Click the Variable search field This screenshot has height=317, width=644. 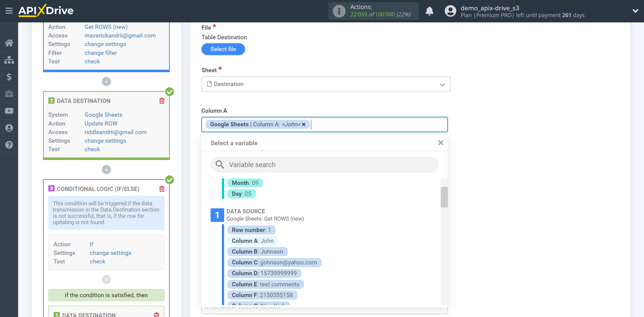[325, 165]
